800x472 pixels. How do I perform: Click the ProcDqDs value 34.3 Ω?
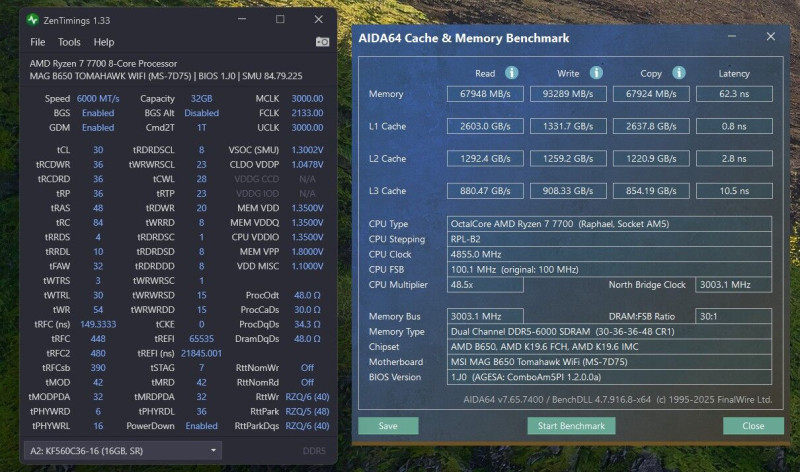[x=307, y=324]
